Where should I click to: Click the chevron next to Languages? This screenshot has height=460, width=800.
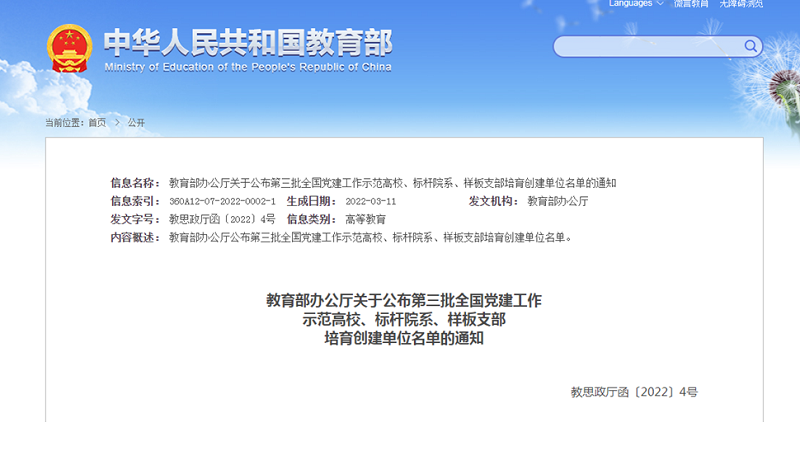[661, 4]
